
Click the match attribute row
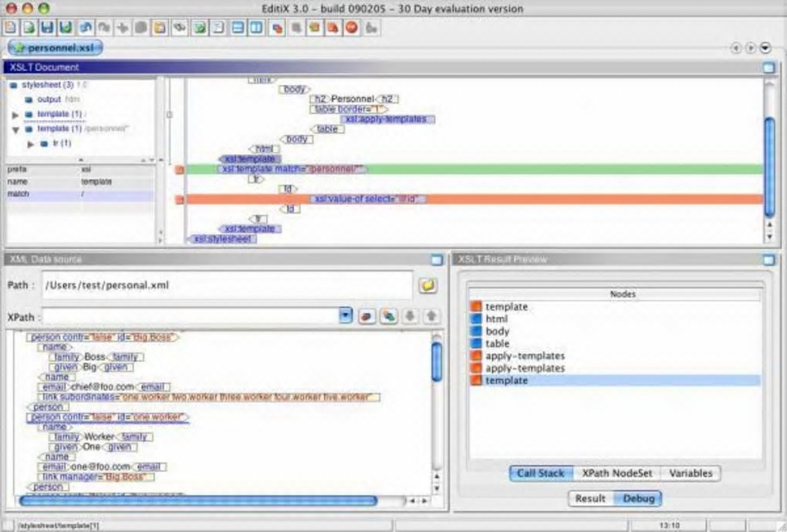point(80,194)
